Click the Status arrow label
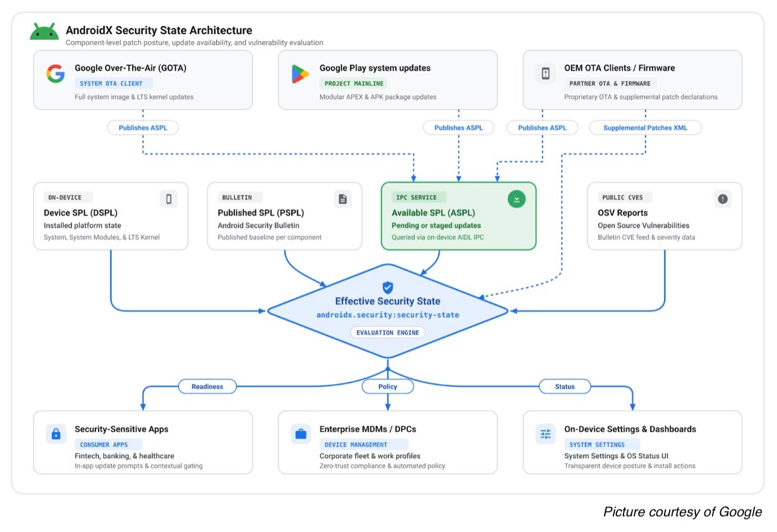The image size is (777, 532). pyautogui.click(x=565, y=386)
